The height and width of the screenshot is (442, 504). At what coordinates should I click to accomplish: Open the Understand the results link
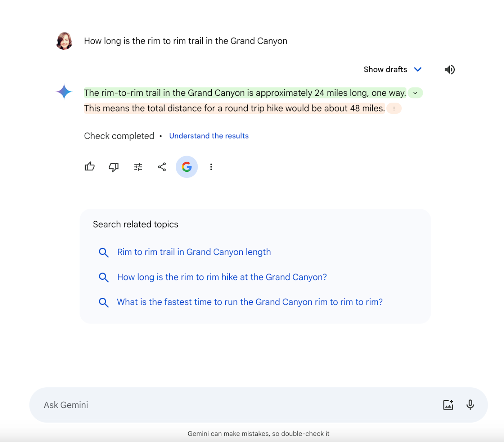pos(209,136)
